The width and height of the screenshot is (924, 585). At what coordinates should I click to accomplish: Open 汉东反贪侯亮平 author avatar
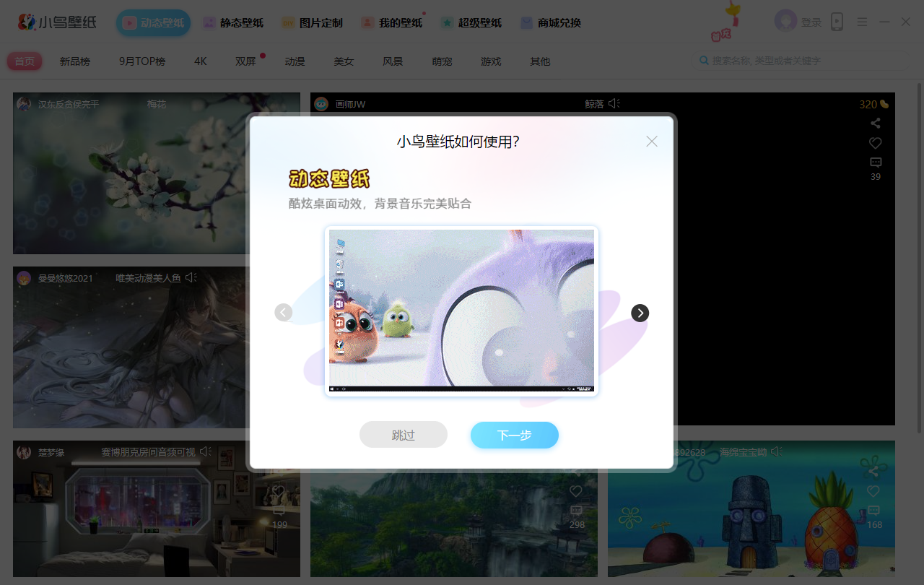click(x=24, y=104)
